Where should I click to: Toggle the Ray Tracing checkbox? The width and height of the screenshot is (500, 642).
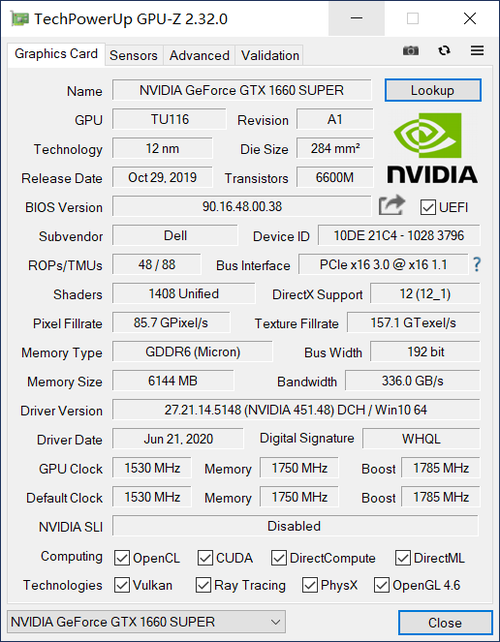click(203, 585)
